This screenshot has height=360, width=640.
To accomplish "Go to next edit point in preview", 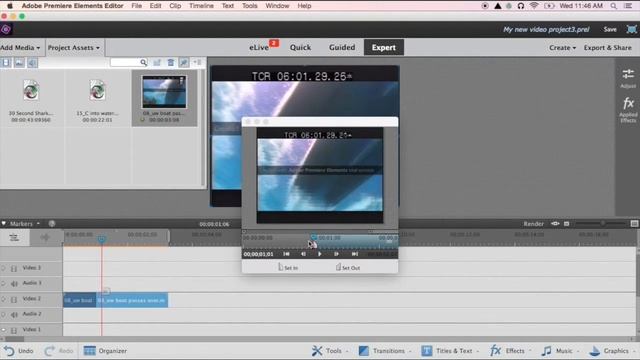I will pos(355,254).
